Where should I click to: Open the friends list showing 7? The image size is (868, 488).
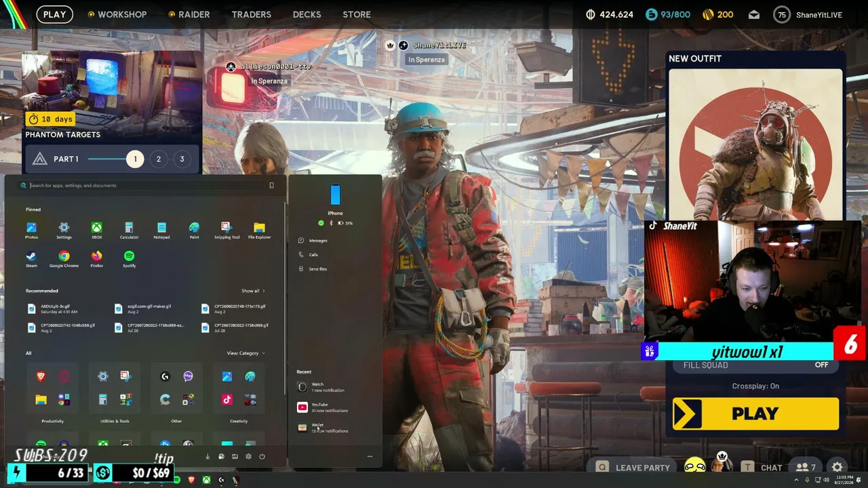(806, 467)
